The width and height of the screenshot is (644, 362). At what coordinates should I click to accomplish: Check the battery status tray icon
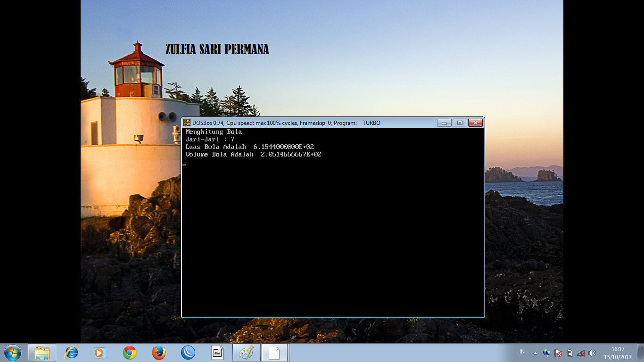point(570,353)
